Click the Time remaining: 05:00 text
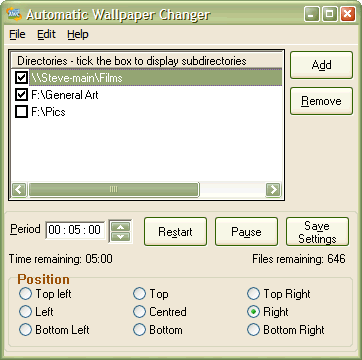 point(61,259)
